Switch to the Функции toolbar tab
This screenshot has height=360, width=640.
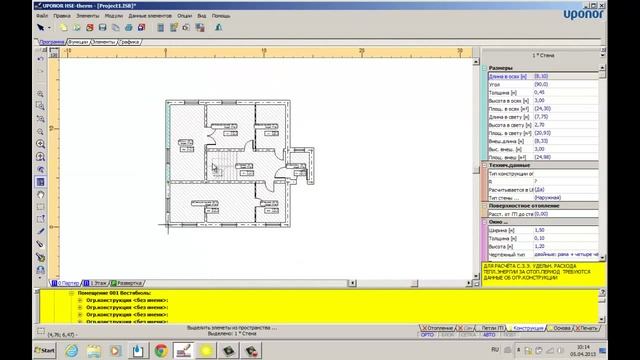(x=78, y=42)
